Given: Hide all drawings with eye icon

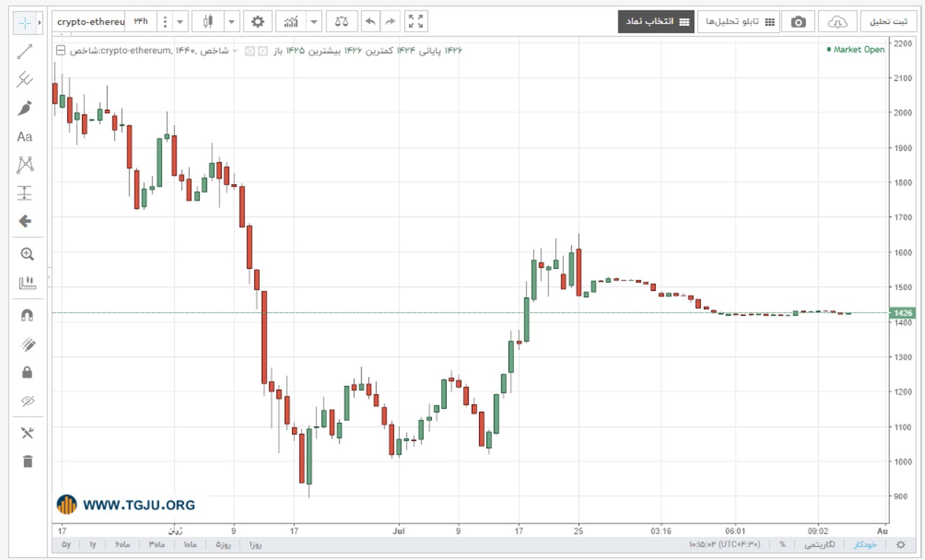Looking at the screenshot, I should (x=27, y=401).
